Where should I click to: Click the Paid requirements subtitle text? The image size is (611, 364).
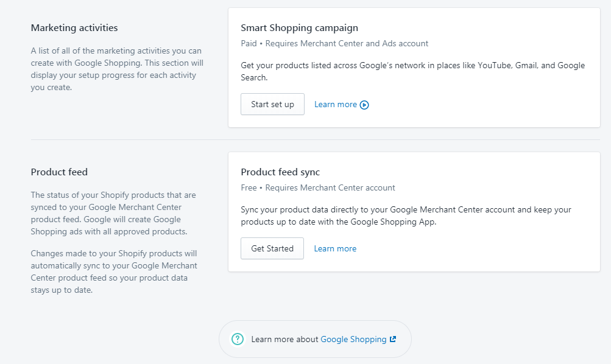tap(334, 44)
